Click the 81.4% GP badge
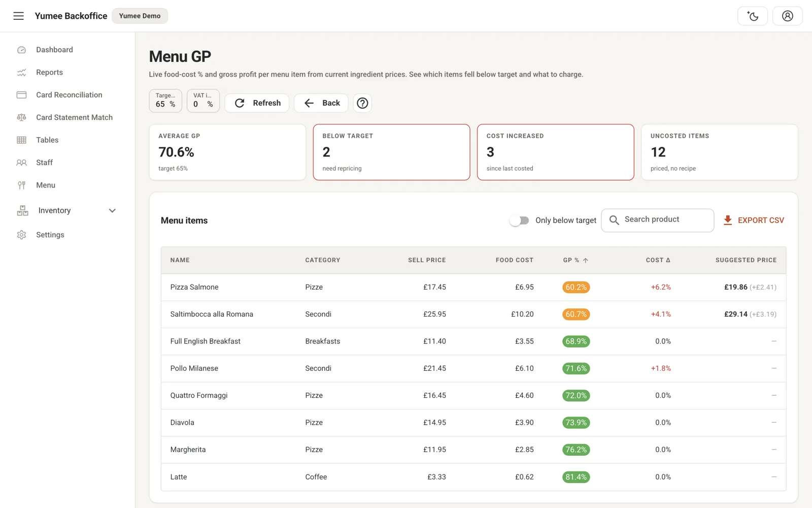This screenshot has height=508, width=812. coord(576,477)
